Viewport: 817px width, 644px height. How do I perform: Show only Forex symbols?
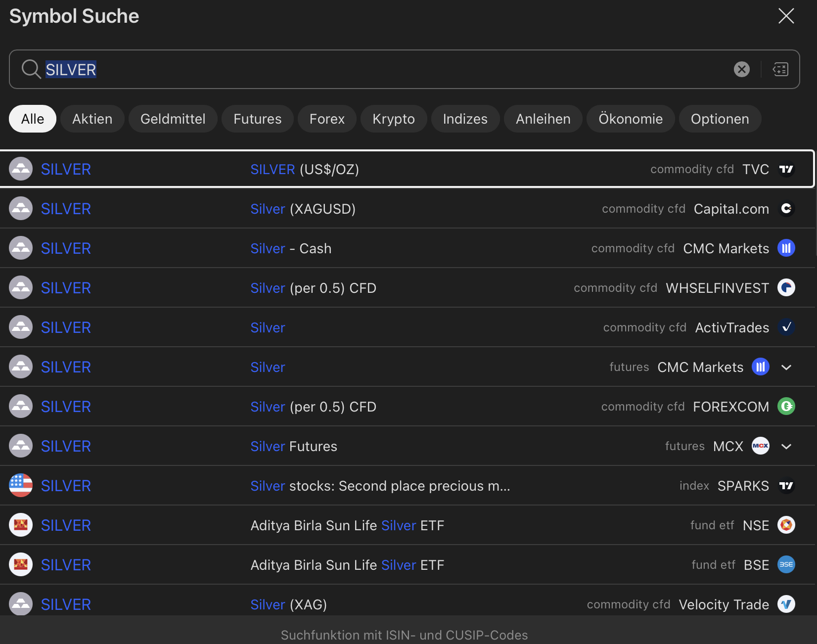[x=326, y=119]
